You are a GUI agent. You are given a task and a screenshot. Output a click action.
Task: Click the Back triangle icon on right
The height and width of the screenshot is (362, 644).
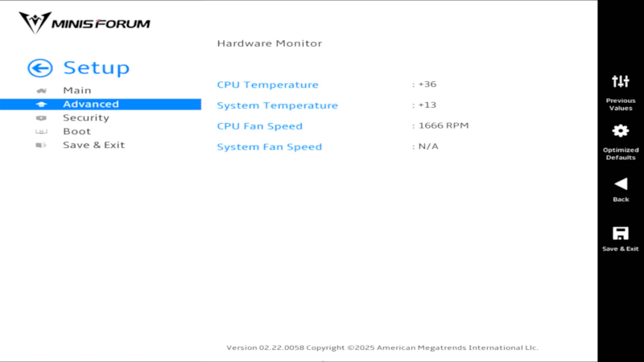pos(621,183)
